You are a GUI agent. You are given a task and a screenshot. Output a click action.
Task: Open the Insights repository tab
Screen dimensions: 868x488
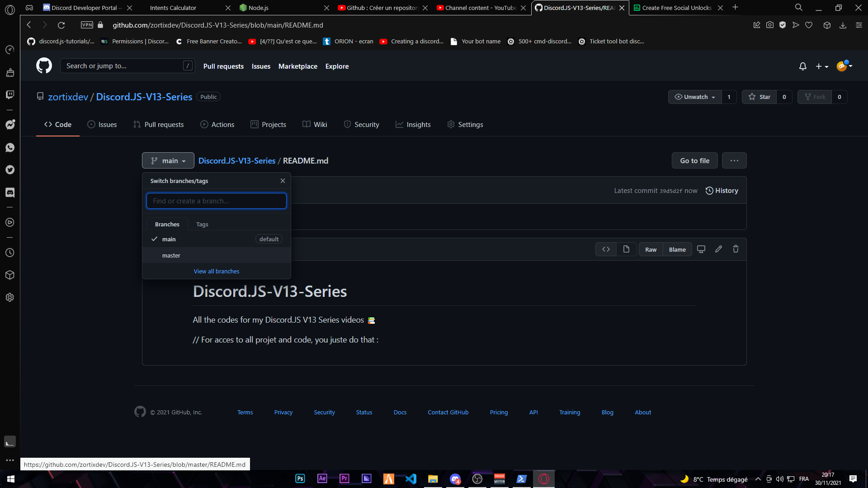(413, 124)
